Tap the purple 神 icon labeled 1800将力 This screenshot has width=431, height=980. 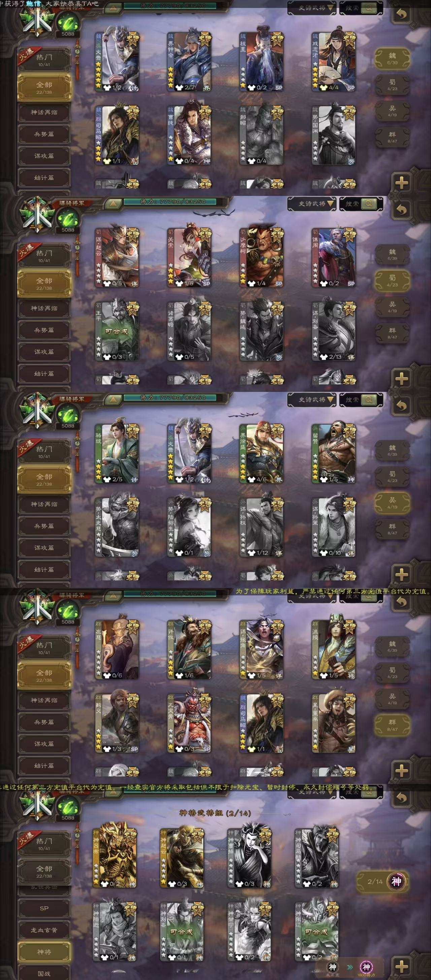click(366, 967)
